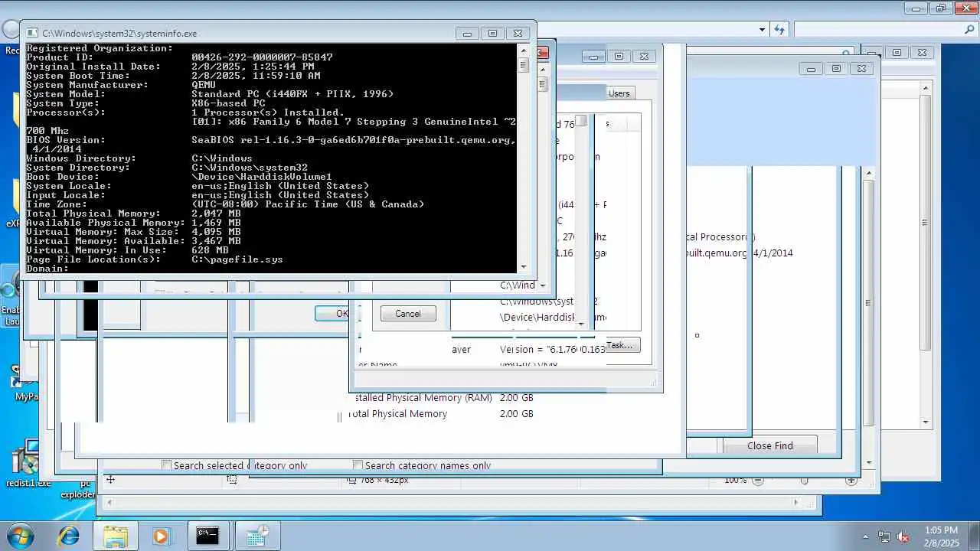Click the muted volume tray icon
The height and width of the screenshot is (551, 980).
pyautogui.click(x=903, y=536)
